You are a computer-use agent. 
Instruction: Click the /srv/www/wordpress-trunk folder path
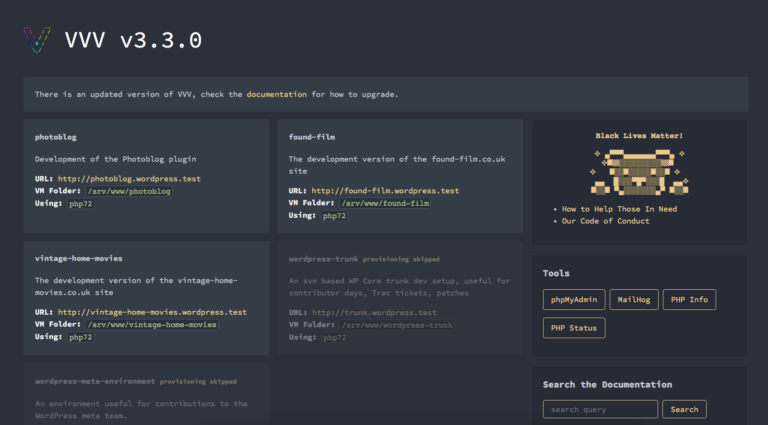(397, 325)
